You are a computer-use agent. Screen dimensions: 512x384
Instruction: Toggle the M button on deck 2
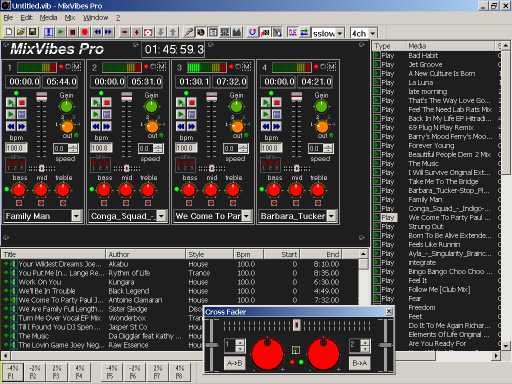click(x=162, y=68)
